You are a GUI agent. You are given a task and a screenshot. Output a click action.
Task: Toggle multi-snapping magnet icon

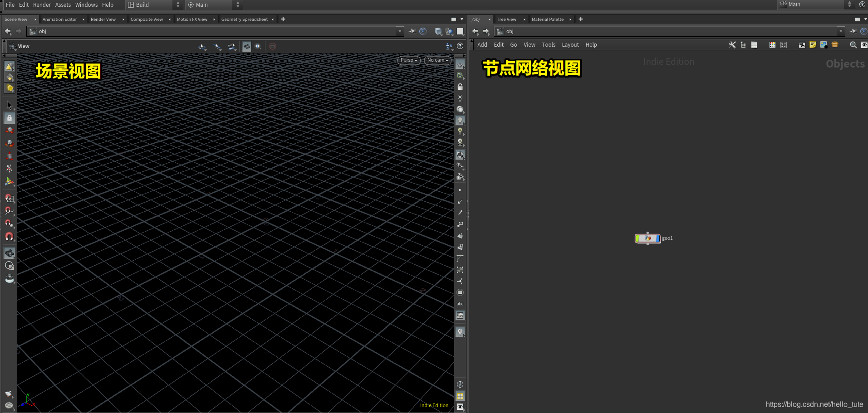(9, 236)
